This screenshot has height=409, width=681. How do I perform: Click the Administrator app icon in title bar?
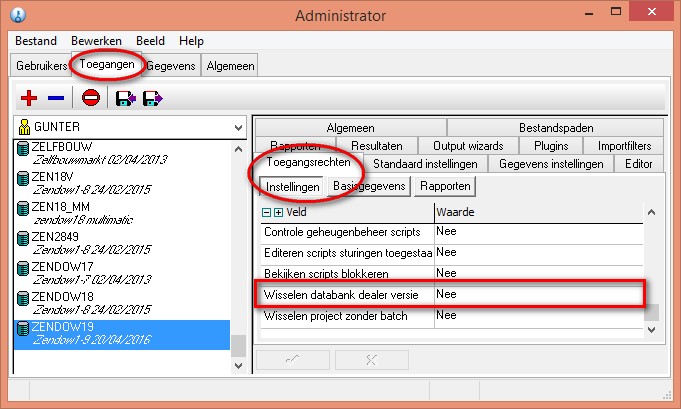[x=18, y=15]
